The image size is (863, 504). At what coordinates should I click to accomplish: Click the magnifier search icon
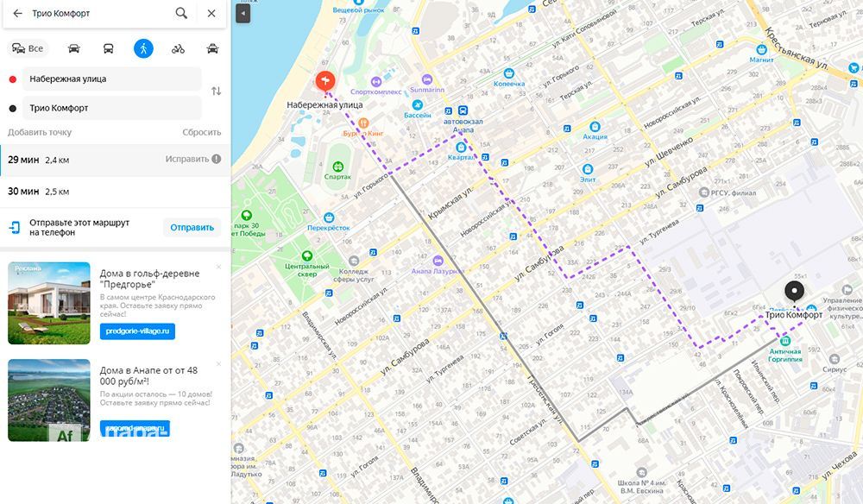point(181,13)
